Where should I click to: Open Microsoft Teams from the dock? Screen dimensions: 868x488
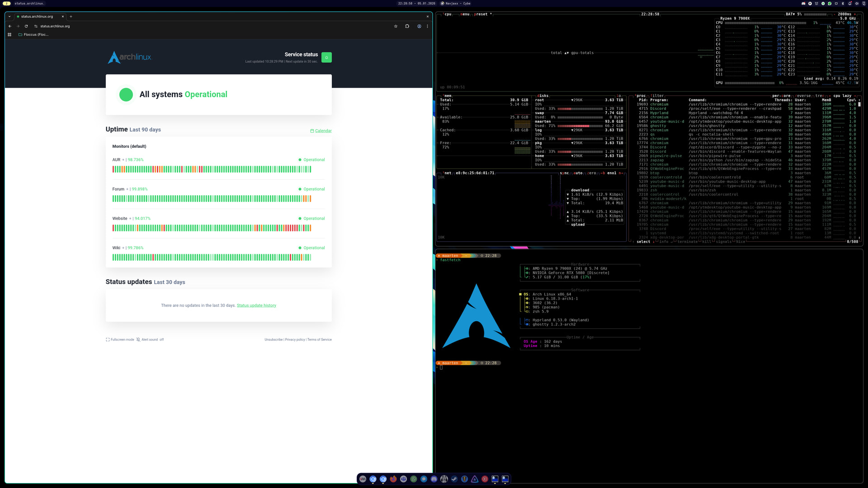[x=403, y=479]
